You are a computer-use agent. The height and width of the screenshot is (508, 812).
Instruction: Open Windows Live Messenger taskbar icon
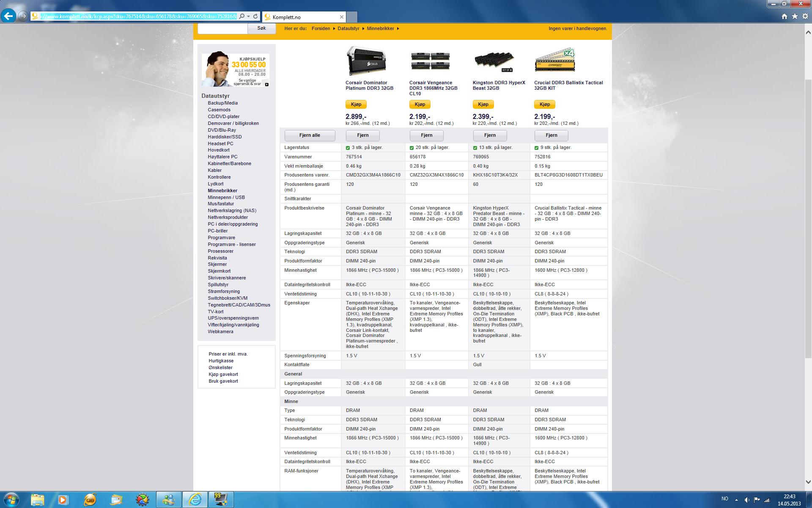coord(169,500)
